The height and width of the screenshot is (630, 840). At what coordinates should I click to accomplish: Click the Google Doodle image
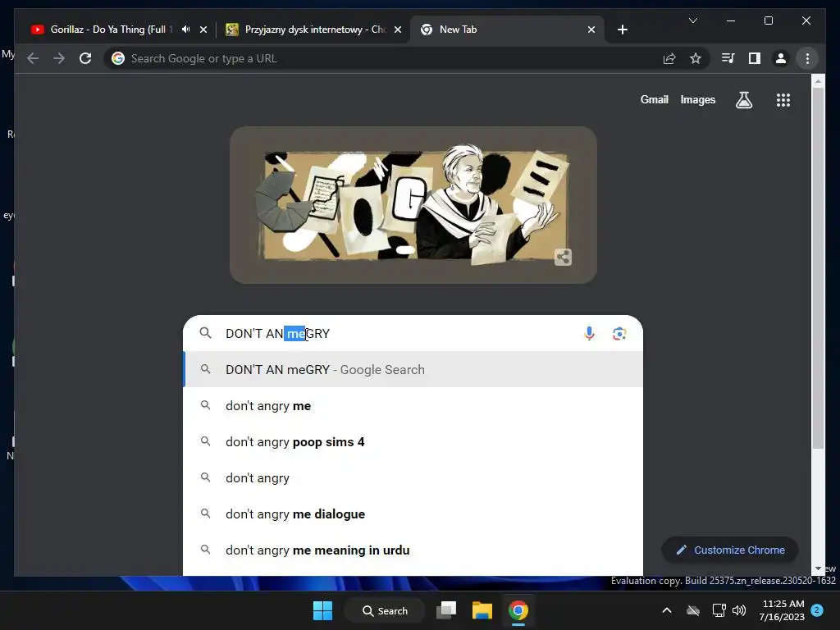(413, 205)
